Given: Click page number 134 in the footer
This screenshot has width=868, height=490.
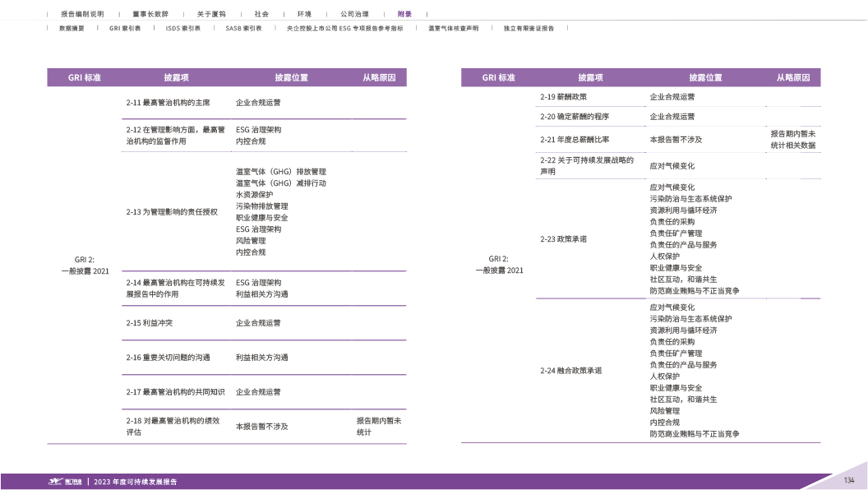Looking at the screenshot, I should 849,480.
